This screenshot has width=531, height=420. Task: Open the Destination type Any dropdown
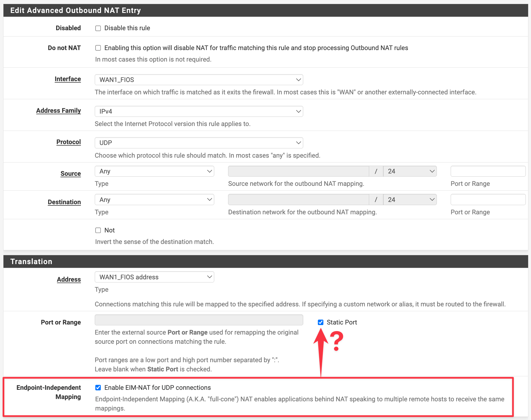click(x=154, y=200)
